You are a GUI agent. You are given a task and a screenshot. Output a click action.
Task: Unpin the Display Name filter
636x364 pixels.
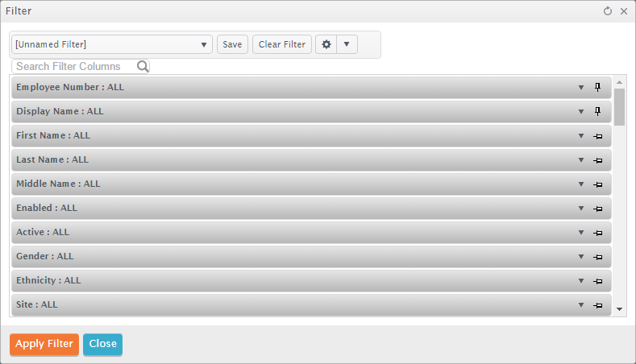tap(597, 111)
